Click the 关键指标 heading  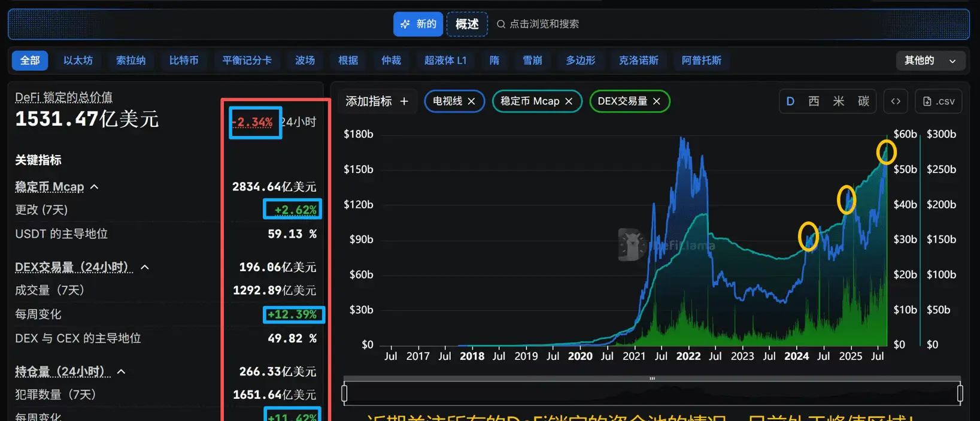coord(38,160)
